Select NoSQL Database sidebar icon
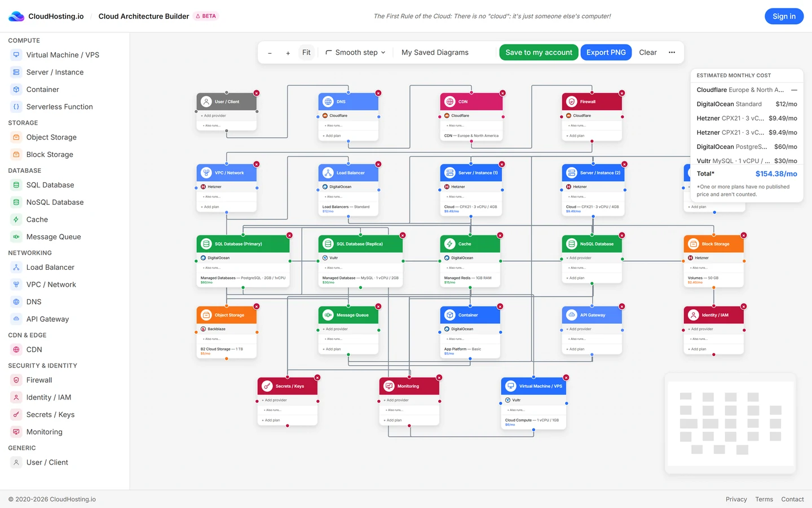Image resolution: width=812 pixels, height=508 pixels. click(x=16, y=202)
